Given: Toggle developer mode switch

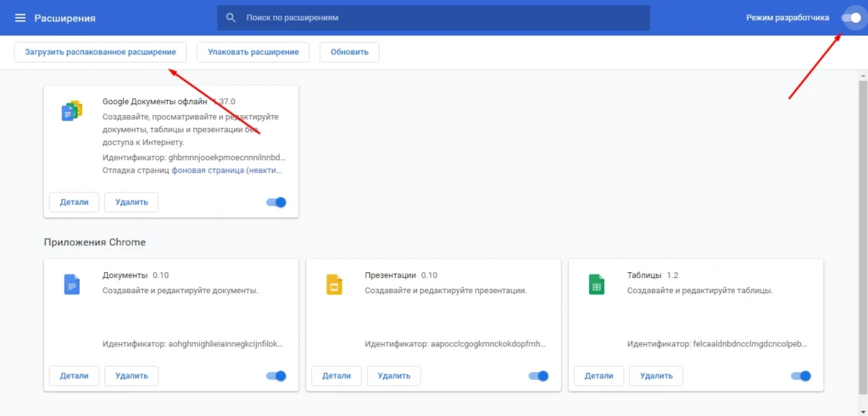Looking at the screenshot, I should coord(851,18).
